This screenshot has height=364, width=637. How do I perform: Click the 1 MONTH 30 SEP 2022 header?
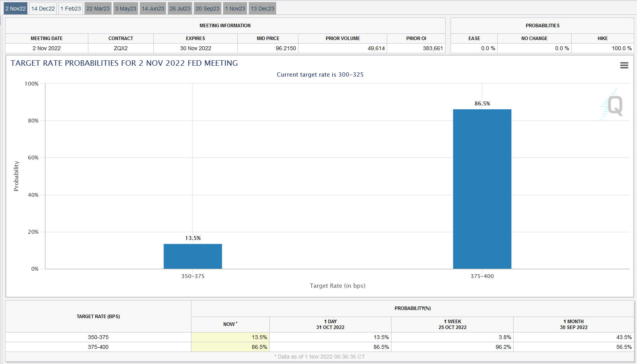pos(574,324)
